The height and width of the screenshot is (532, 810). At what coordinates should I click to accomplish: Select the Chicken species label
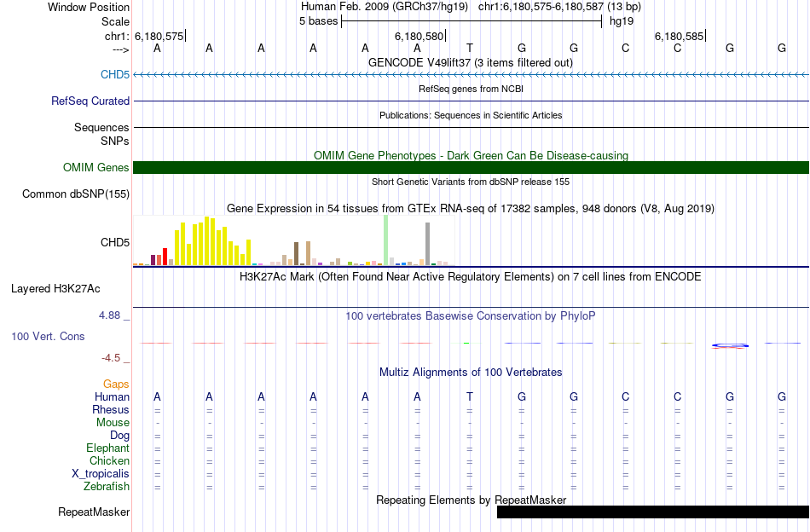point(109,460)
